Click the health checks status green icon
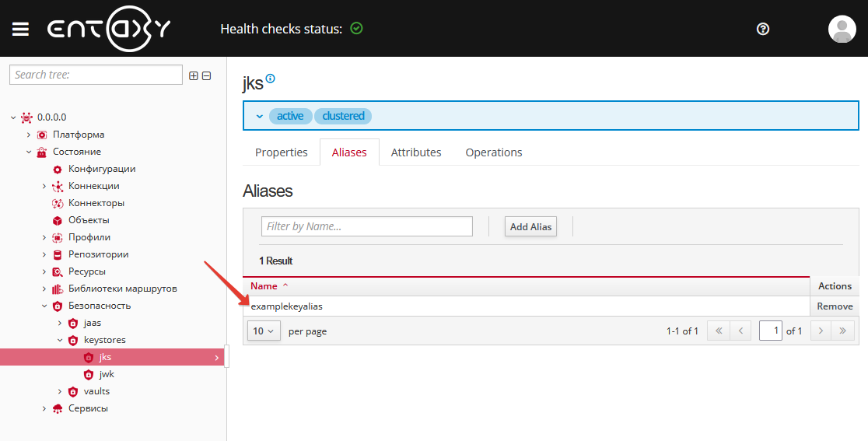Image resolution: width=868 pixels, height=441 pixels. (x=356, y=29)
